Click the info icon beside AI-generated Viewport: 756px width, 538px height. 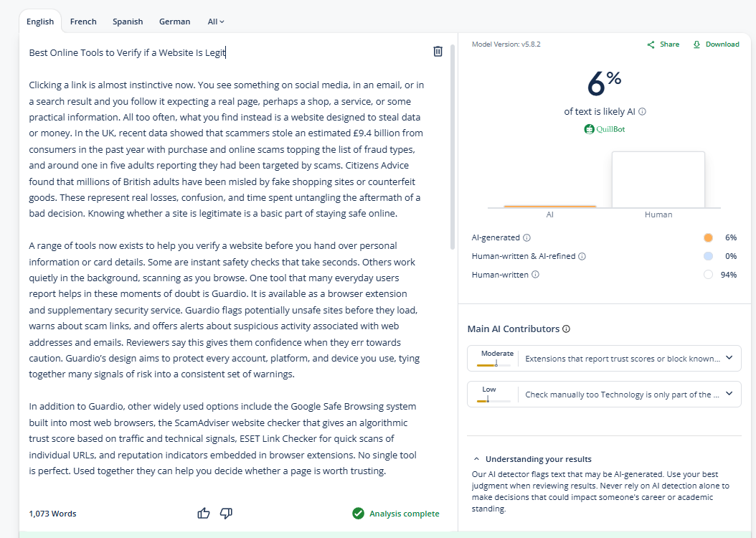pyautogui.click(x=527, y=237)
